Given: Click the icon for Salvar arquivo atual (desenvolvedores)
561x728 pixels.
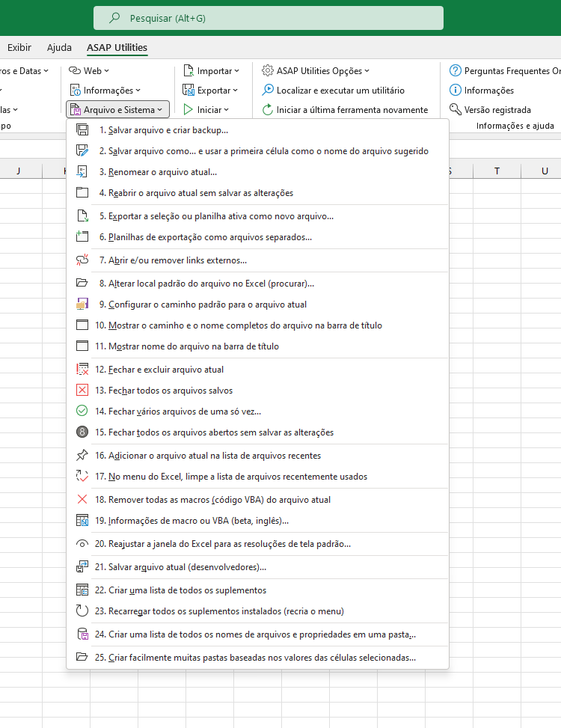Looking at the screenshot, I should [x=82, y=566].
